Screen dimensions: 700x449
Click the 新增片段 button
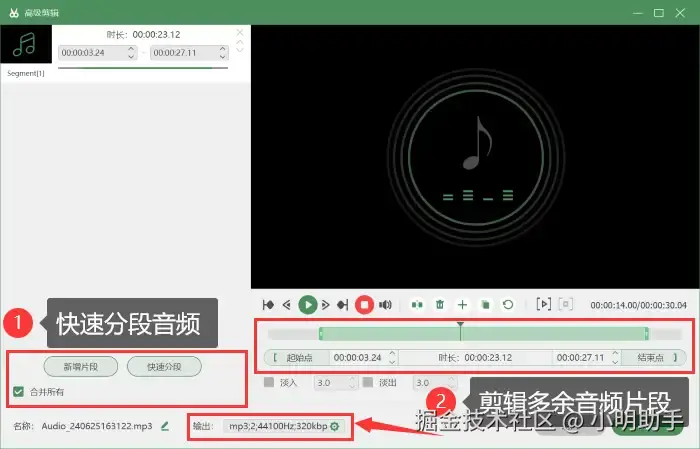point(81,367)
